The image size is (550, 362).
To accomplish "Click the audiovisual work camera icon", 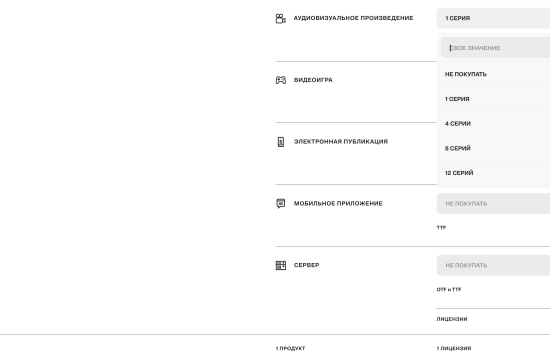I will (281, 19).
